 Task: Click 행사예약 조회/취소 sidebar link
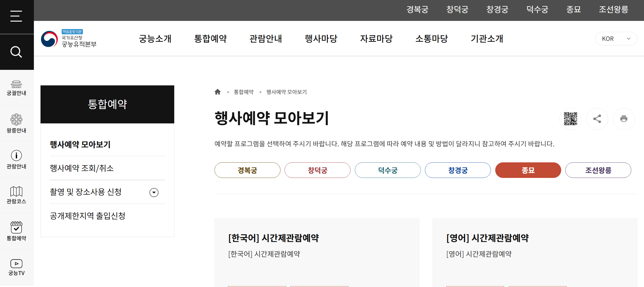point(82,168)
